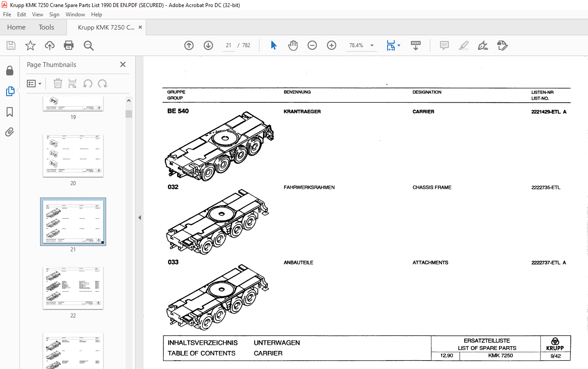Add a comment with the sticky note icon
This screenshot has height=369, width=588.
tap(444, 45)
